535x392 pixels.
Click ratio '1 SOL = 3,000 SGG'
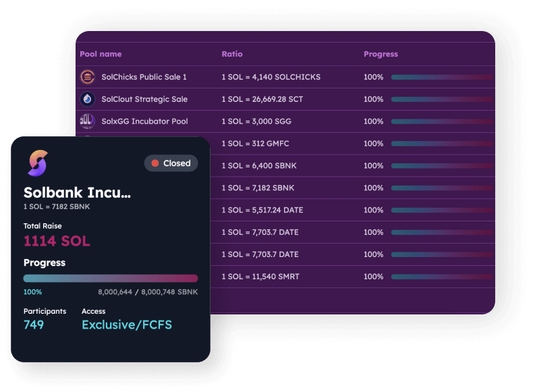(x=256, y=121)
